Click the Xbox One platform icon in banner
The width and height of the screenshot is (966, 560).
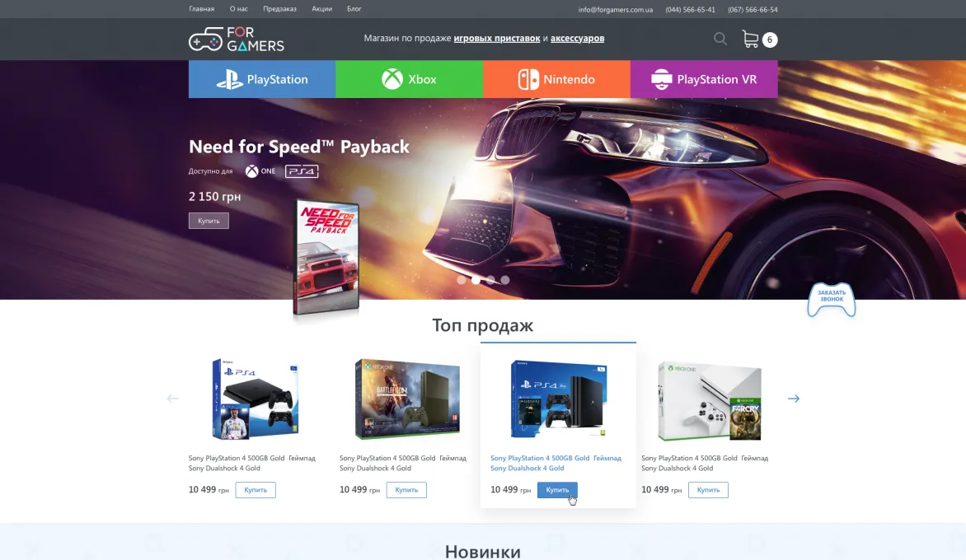coord(260,171)
